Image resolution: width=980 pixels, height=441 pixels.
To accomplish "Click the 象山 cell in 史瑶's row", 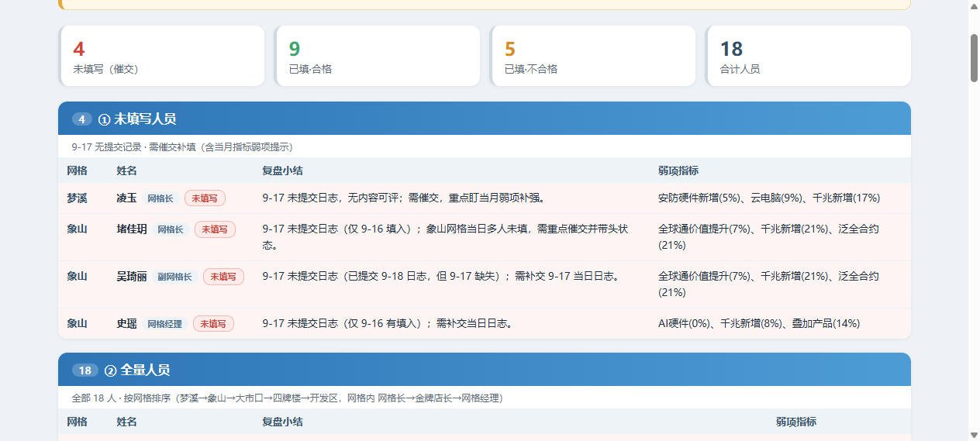I will tap(77, 323).
